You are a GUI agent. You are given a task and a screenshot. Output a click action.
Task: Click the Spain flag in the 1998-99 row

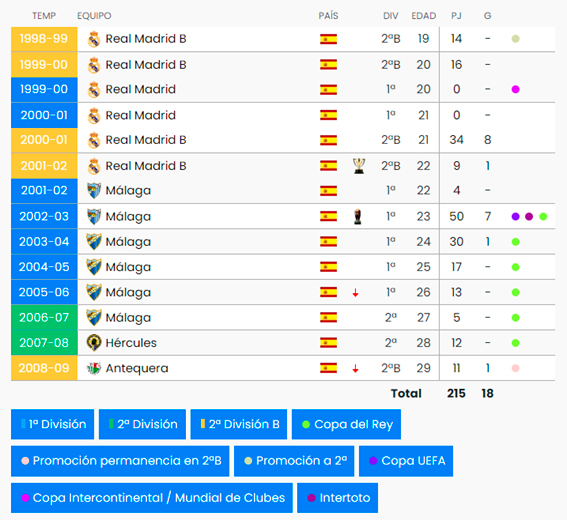[328, 39]
